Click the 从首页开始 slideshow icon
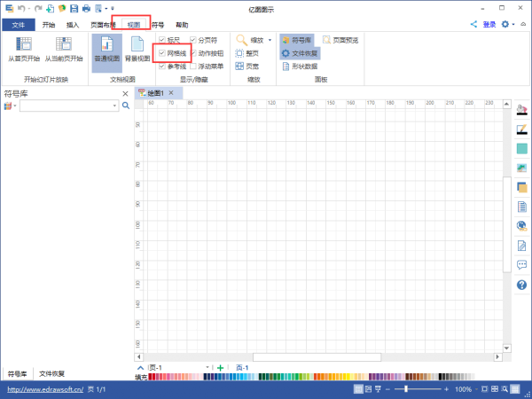 point(24,44)
